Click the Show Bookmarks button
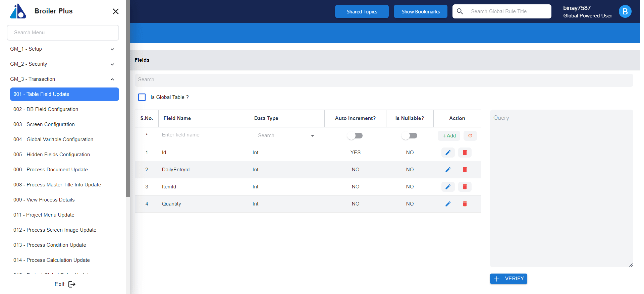Image resolution: width=644 pixels, height=294 pixels. 420,11
